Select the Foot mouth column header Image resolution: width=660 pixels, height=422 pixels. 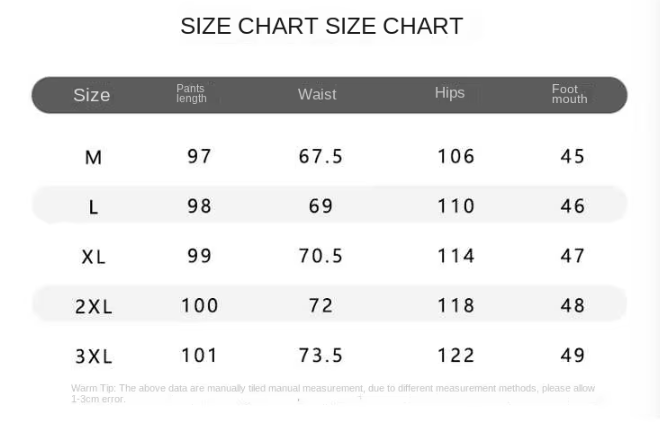pos(569,94)
